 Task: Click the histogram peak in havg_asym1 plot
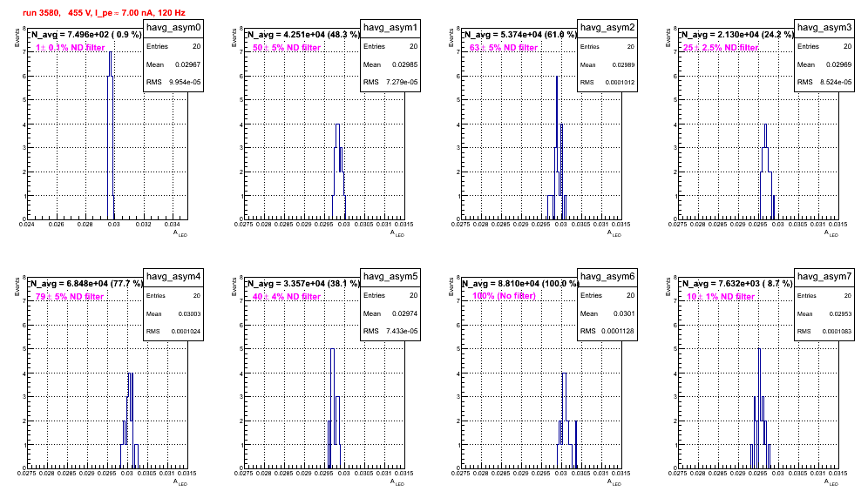pos(337,124)
